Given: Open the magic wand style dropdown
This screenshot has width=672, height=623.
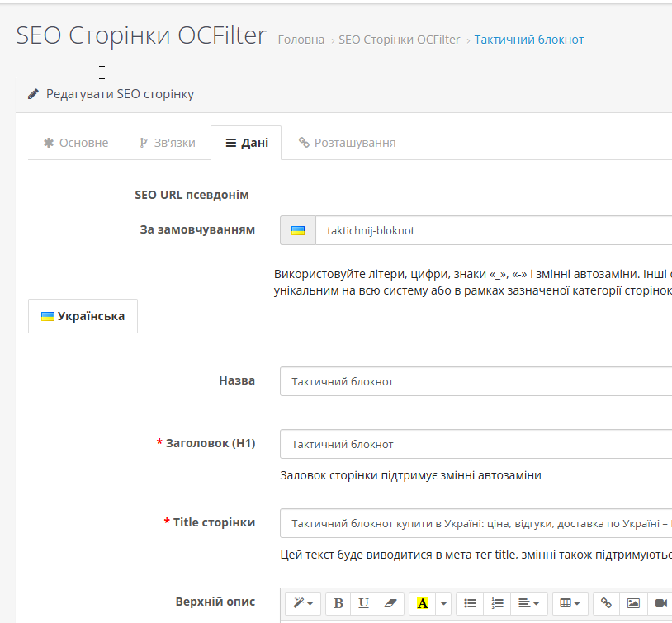Looking at the screenshot, I should click(302, 603).
